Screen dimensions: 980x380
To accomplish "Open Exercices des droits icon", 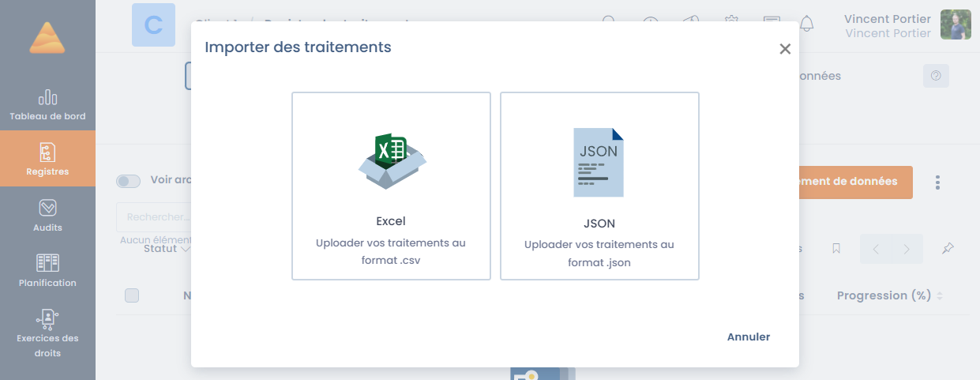I will pos(47,318).
